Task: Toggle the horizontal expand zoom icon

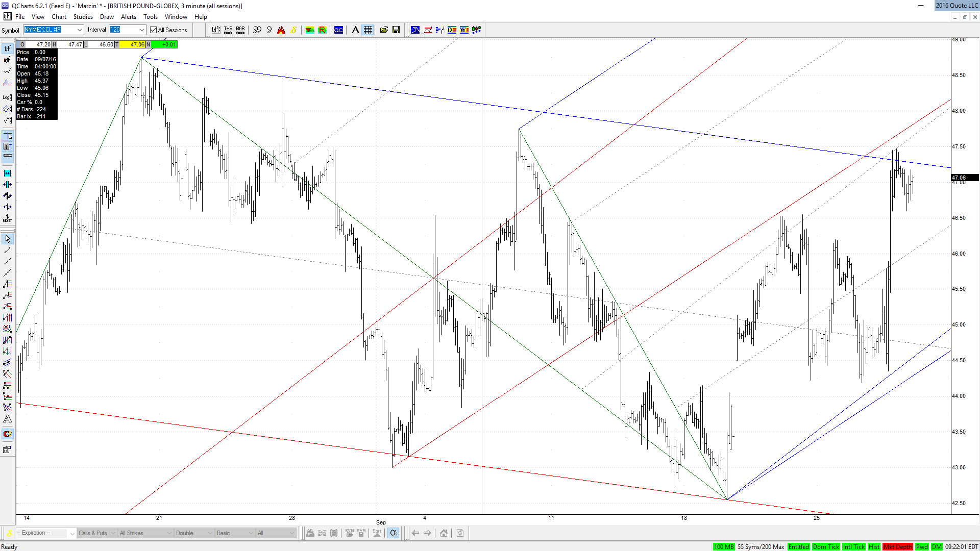Action: (x=8, y=173)
